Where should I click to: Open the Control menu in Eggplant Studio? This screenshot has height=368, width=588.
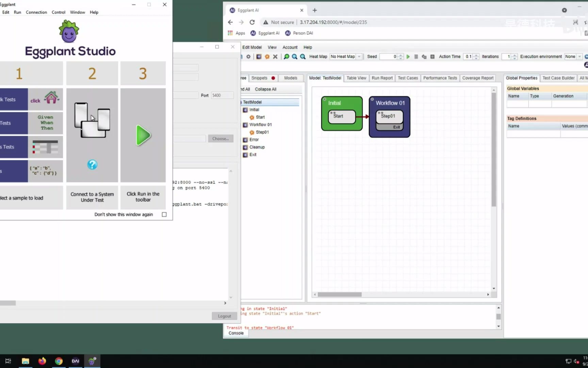59,12
